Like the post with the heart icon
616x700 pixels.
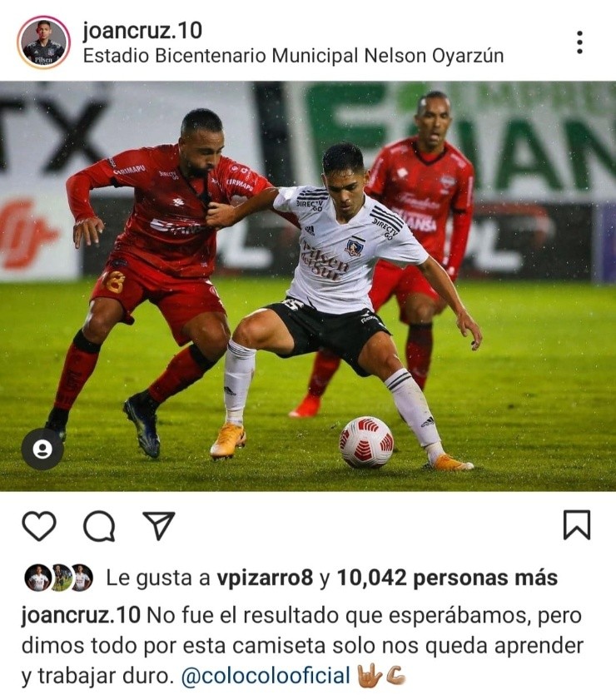pos(39,526)
